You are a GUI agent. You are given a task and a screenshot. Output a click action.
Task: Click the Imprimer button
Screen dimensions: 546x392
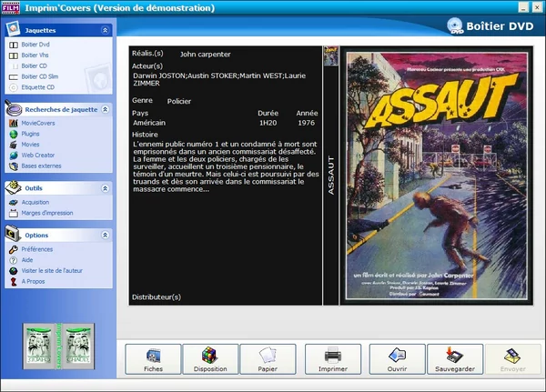pos(333,359)
